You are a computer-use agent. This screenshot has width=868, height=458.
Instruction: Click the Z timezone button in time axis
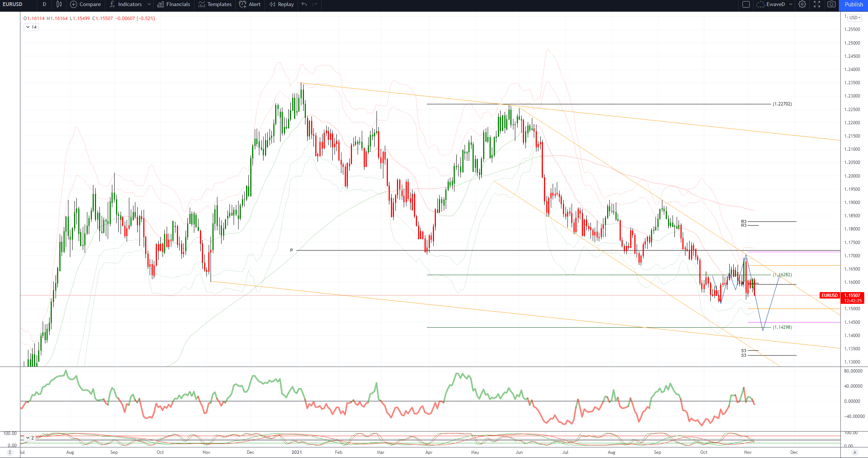(x=10, y=452)
